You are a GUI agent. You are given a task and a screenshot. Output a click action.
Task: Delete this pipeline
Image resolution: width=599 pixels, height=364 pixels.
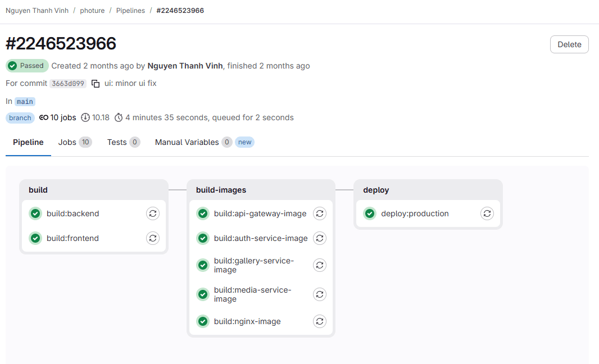569,44
